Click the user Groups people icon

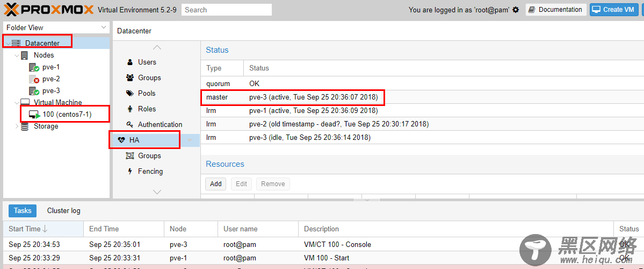coord(130,77)
